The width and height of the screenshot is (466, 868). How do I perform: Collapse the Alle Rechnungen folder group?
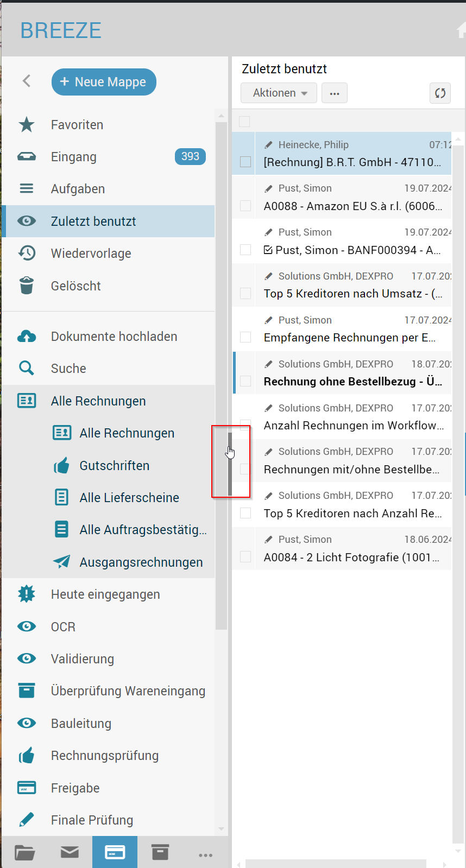pyautogui.click(x=98, y=401)
